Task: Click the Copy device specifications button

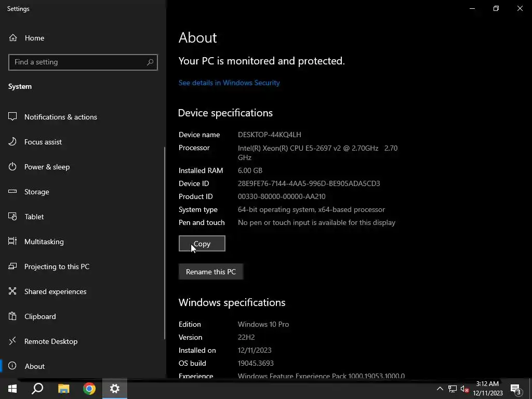Action: coord(202,244)
